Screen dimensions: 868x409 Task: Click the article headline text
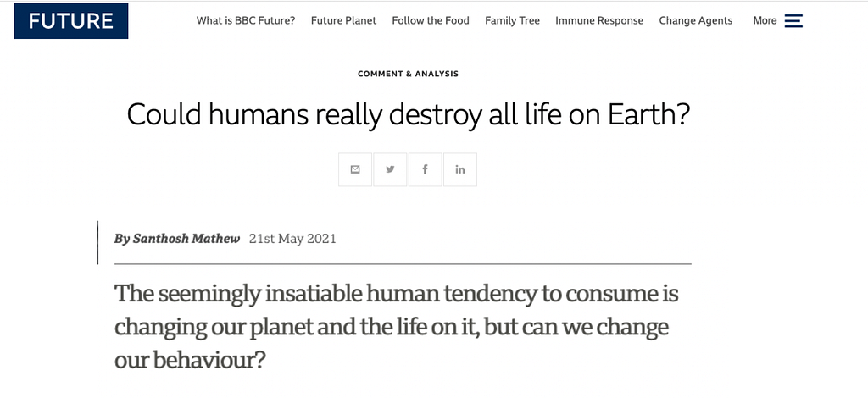coord(408,115)
